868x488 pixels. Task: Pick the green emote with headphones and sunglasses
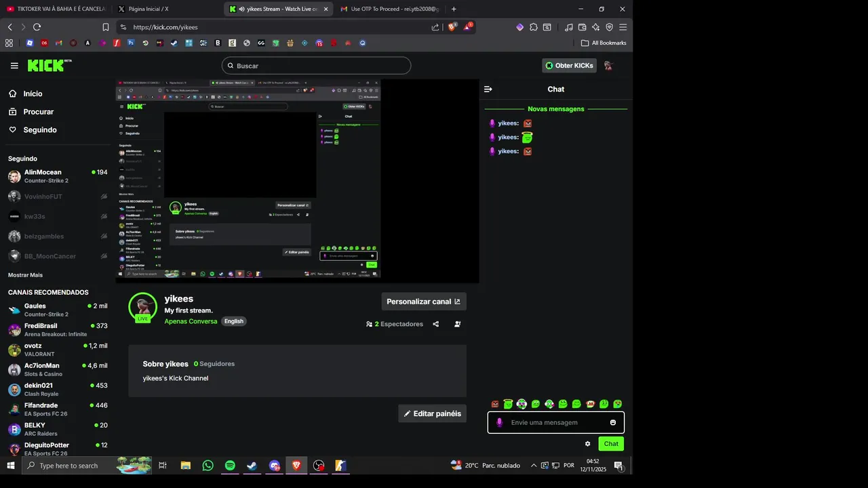521,404
